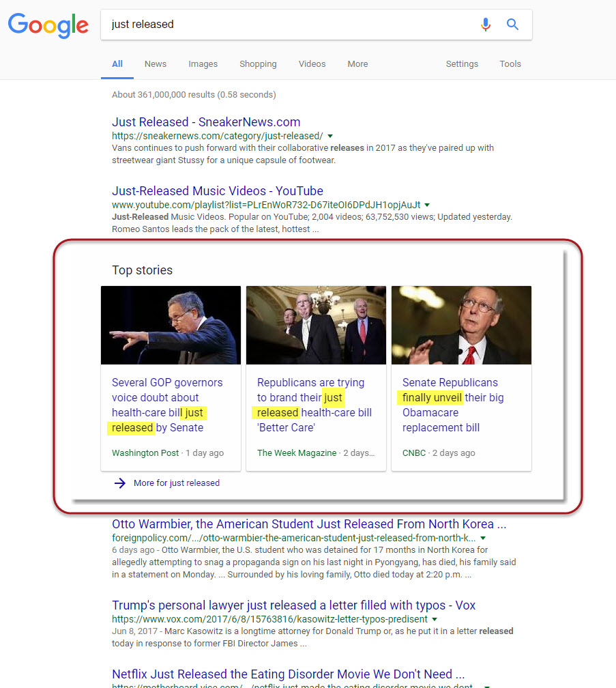Image resolution: width=616 pixels, height=688 pixels.
Task: Click the foreignpolicy.com green URL text
Action: click(294, 538)
